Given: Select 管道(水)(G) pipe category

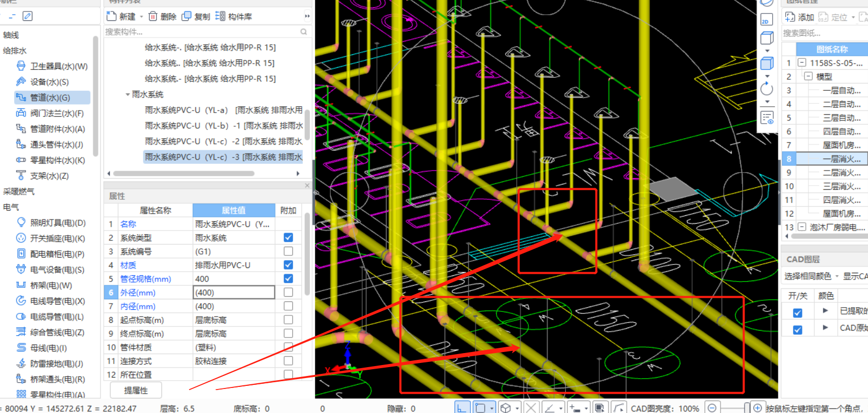Looking at the screenshot, I should [x=52, y=98].
